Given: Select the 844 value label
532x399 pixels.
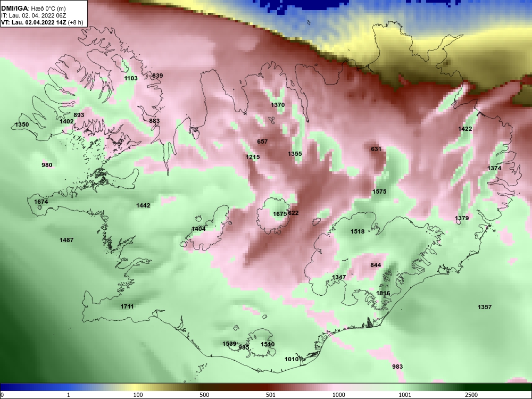Looking at the screenshot, I should pyautogui.click(x=376, y=265).
